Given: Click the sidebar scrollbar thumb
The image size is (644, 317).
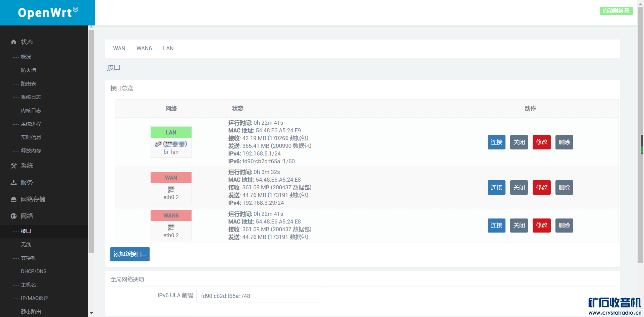Looking at the screenshot, I should pos(91,141).
